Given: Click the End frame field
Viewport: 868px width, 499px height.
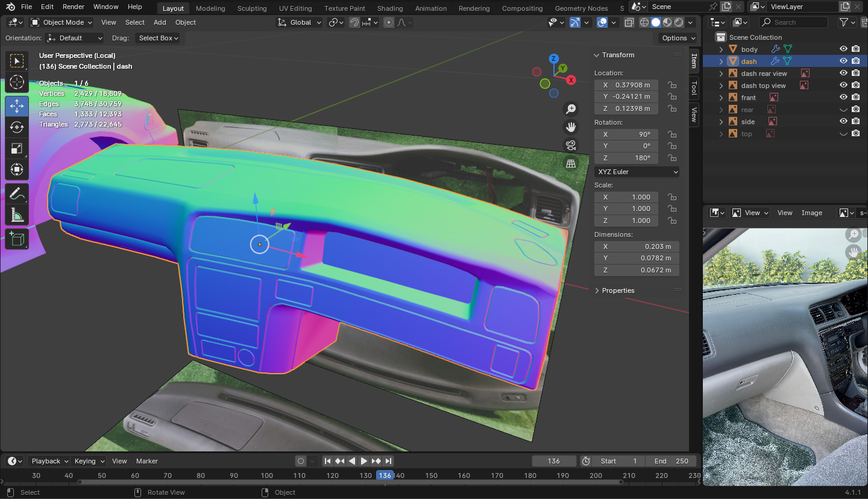Looking at the screenshot, I should (671, 461).
